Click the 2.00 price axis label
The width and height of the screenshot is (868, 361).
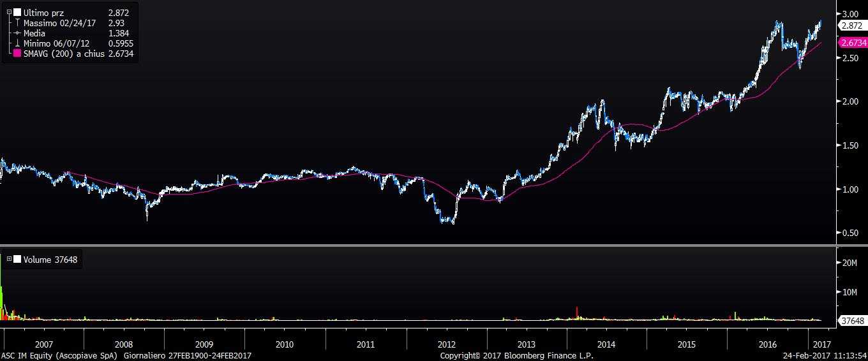[849, 102]
